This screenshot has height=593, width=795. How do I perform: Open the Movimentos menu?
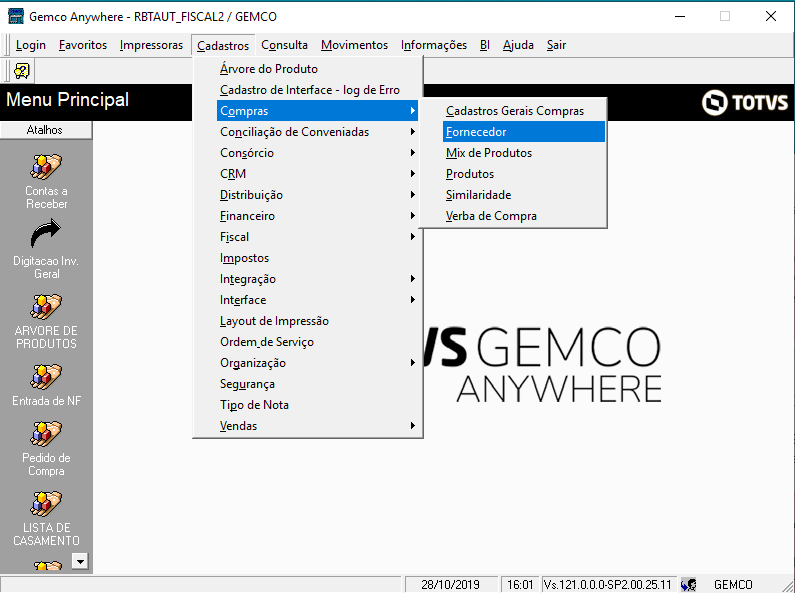click(354, 45)
